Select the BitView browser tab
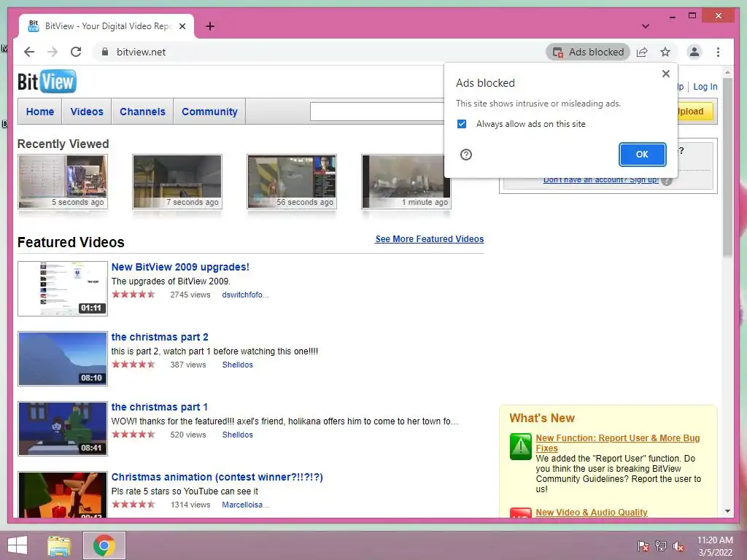 [107, 26]
